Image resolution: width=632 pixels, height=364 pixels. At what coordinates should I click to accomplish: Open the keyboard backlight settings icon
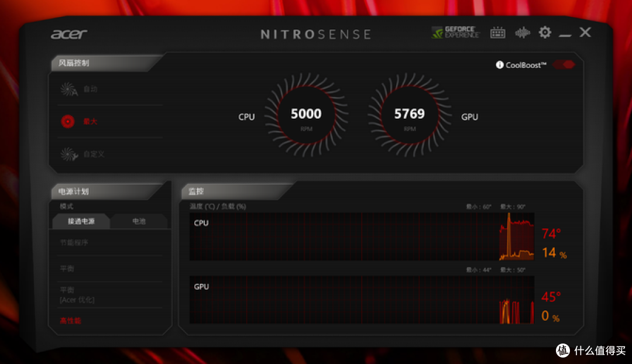pyautogui.click(x=498, y=33)
